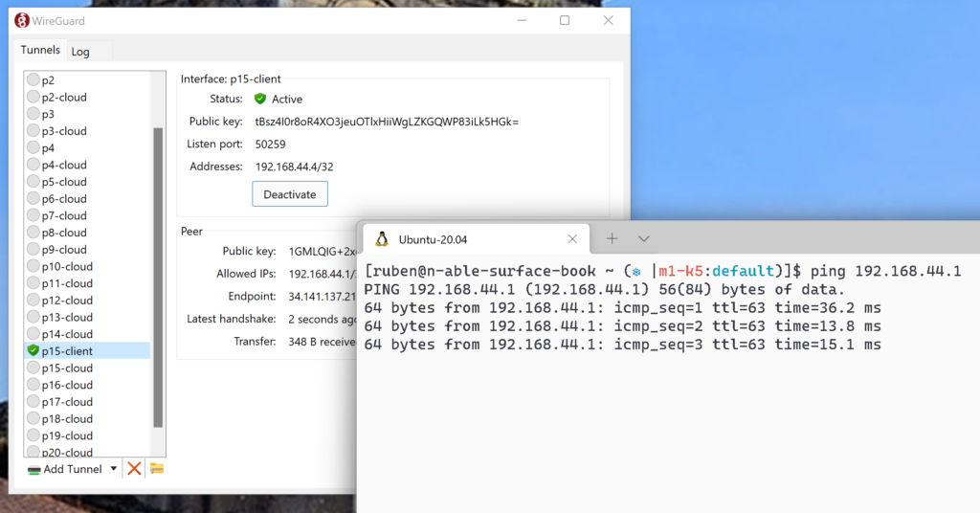Click the red X remove tunnel icon
Image resolution: width=980 pixels, height=513 pixels.
[135, 469]
